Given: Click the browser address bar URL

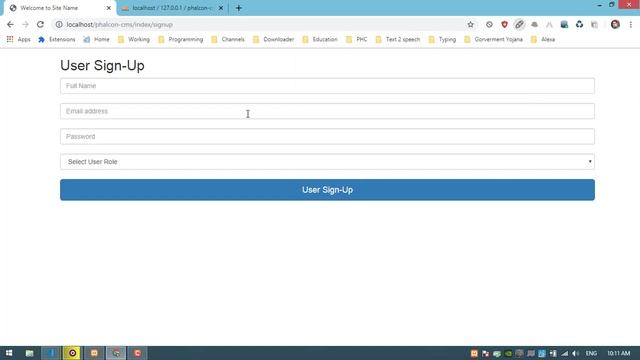Looking at the screenshot, I should (120, 24).
